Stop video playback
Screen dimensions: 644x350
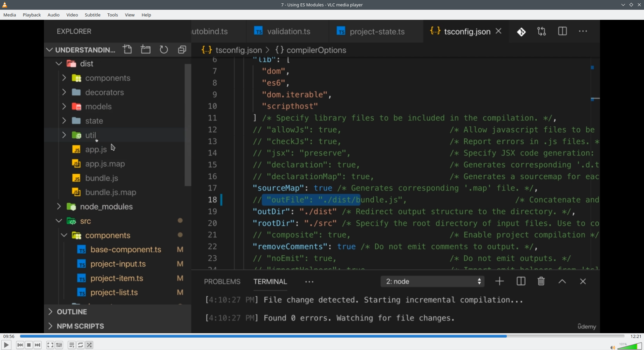point(29,345)
